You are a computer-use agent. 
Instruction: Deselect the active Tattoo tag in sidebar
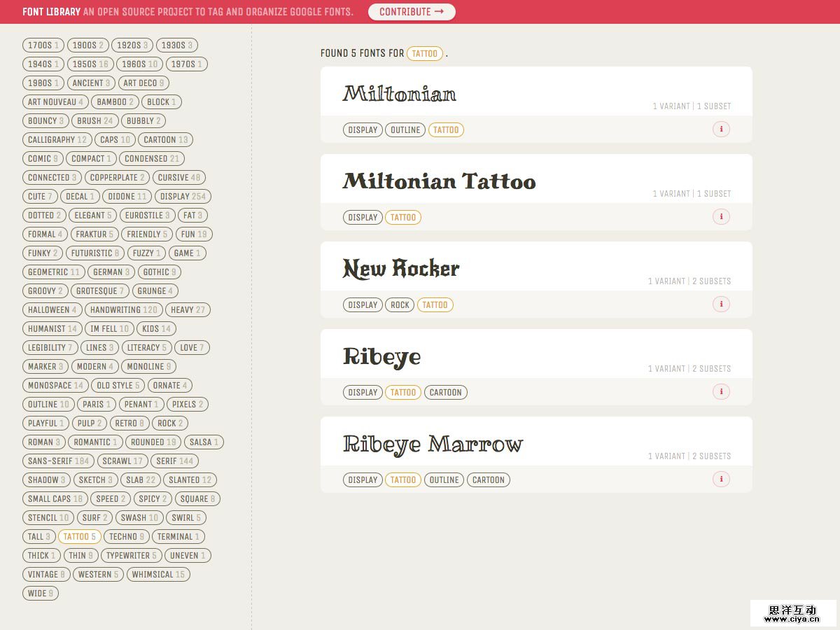click(79, 537)
